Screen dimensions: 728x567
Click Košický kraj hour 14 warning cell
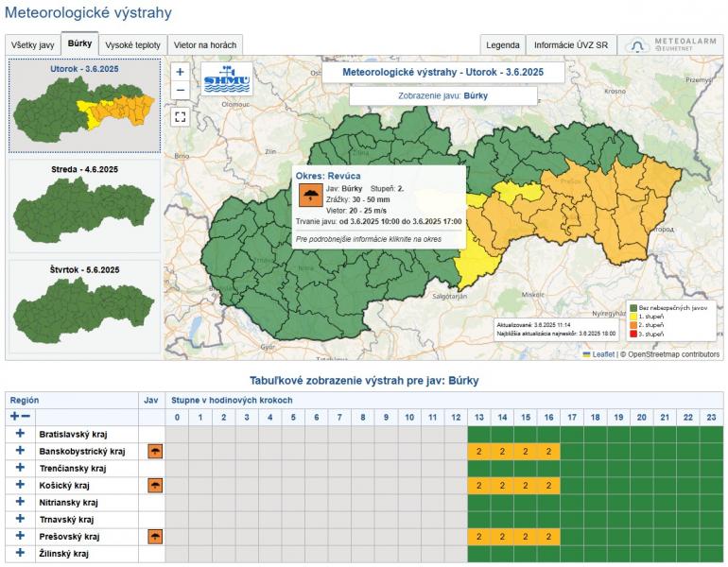point(502,486)
